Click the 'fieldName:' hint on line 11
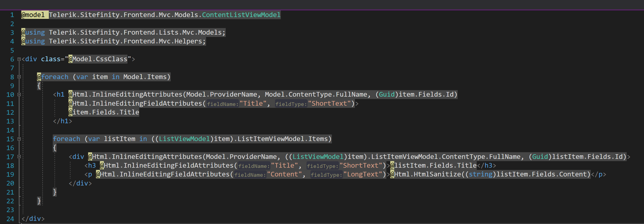 click(223, 104)
